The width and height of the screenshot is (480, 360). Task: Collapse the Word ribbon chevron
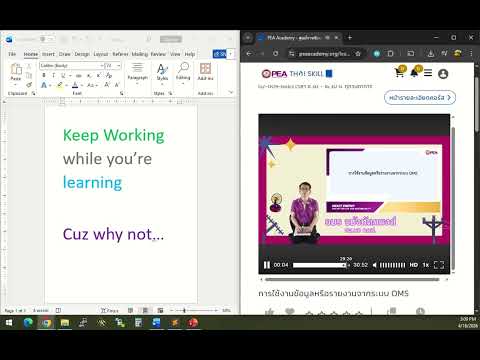pos(231,92)
